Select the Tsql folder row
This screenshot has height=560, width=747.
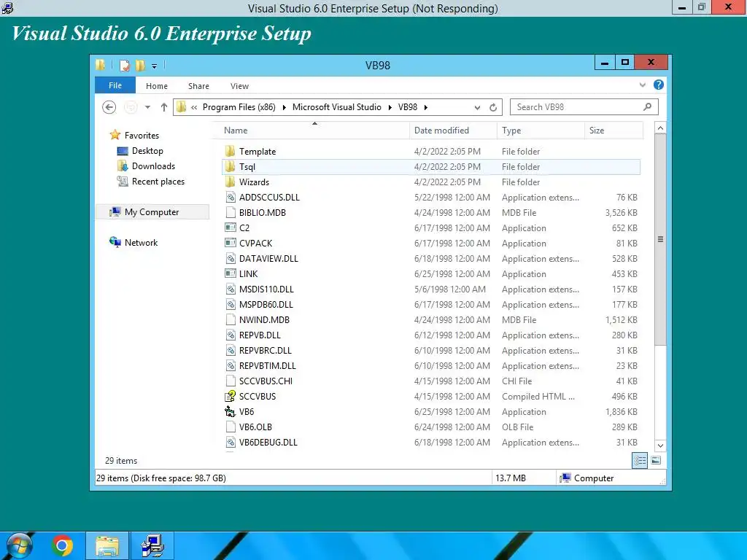[x=430, y=167]
